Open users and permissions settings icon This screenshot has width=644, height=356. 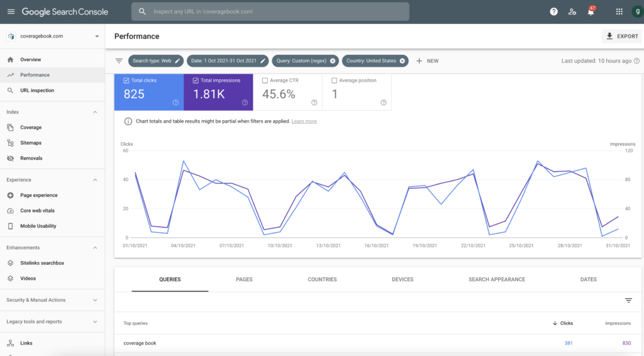(x=572, y=12)
